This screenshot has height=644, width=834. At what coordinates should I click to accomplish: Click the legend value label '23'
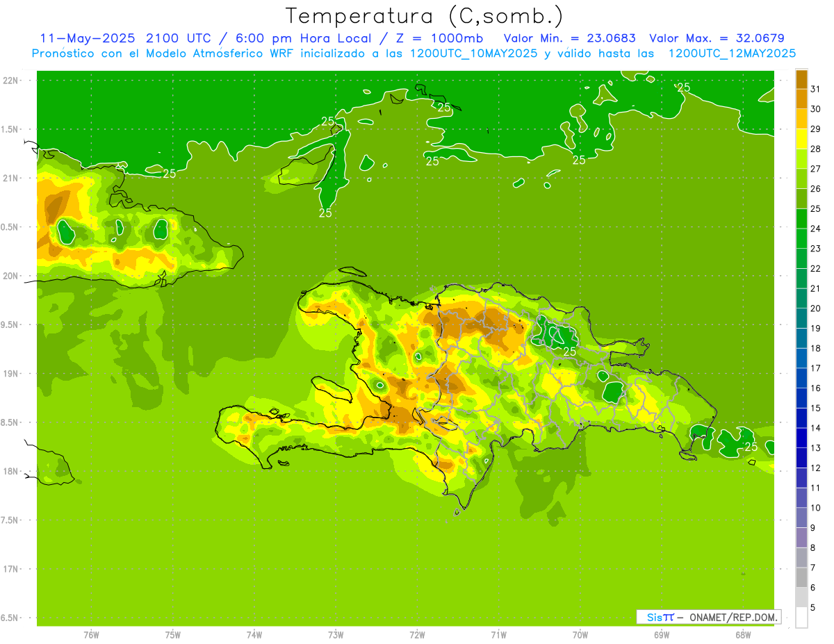[815, 248]
